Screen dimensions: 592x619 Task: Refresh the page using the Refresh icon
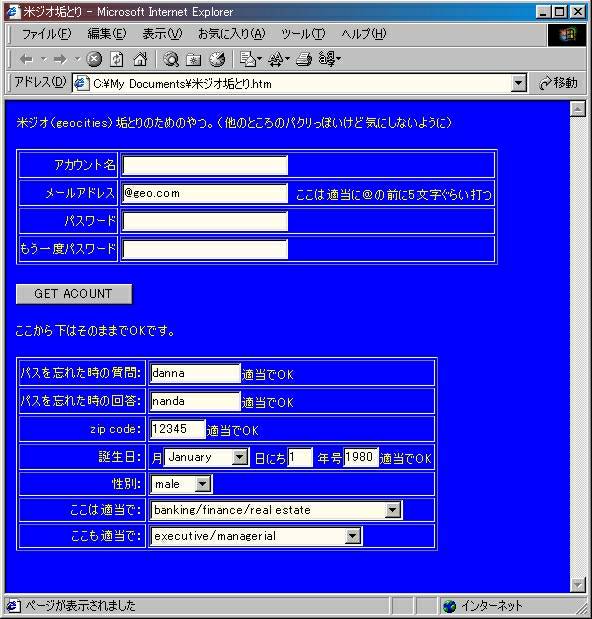(x=117, y=59)
